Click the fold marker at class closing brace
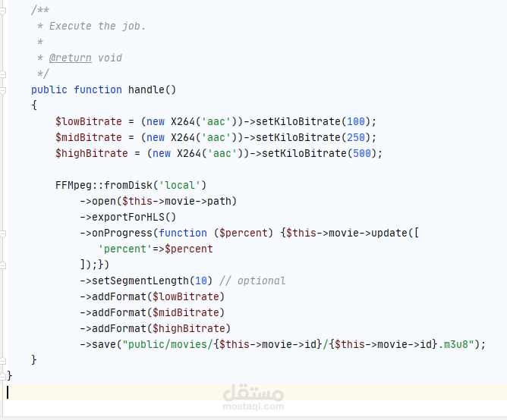Viewport: 507px width, 420px height. point(2,376)
